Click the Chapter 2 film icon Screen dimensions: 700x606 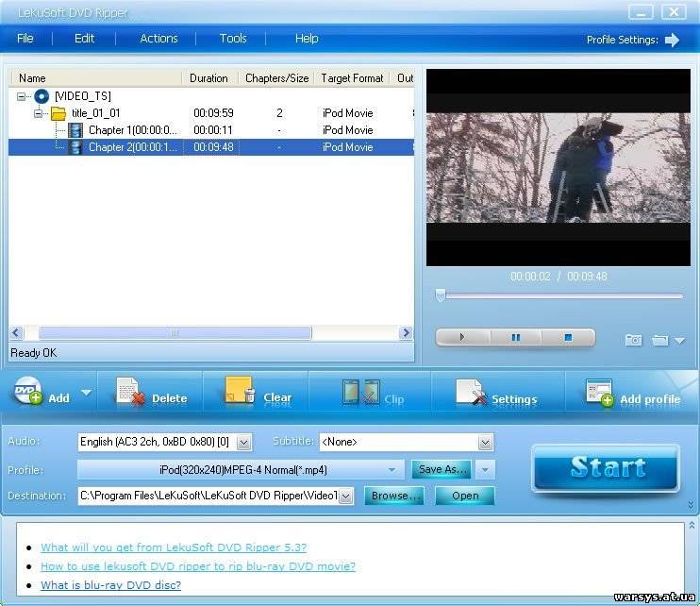tap(75, 147)
